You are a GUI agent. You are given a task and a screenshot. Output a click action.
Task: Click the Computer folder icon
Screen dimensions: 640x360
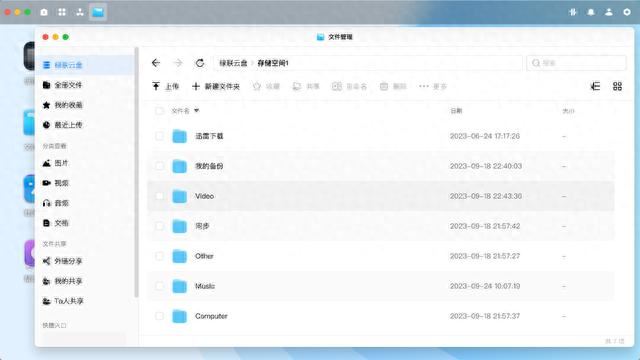point(179,316)
